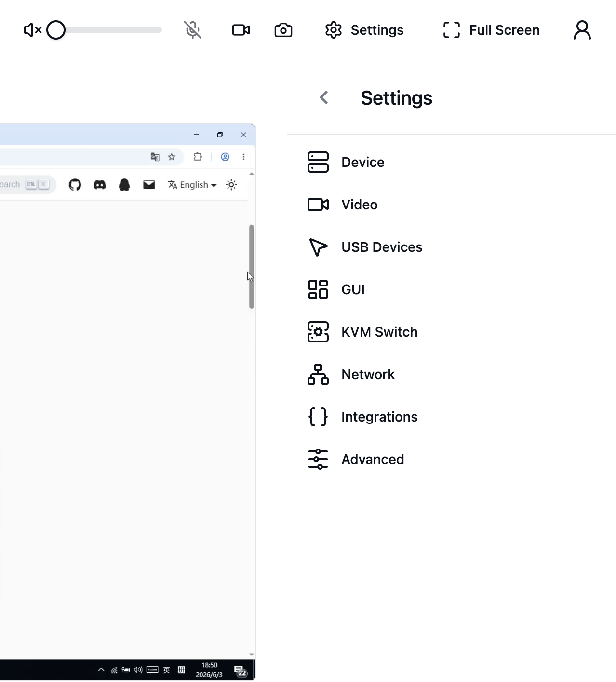
Task: Click the muted speaker icon
Action: (33, 30)
